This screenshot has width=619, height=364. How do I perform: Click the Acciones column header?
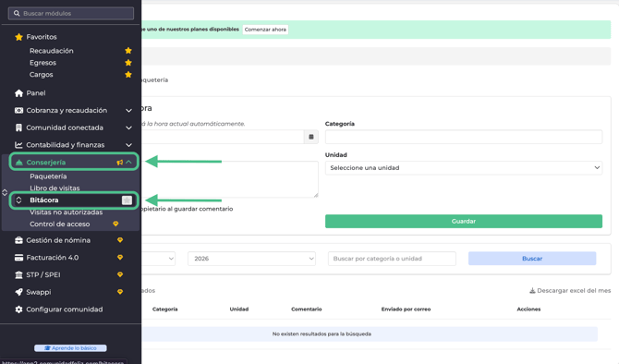(x=528, y=309)
